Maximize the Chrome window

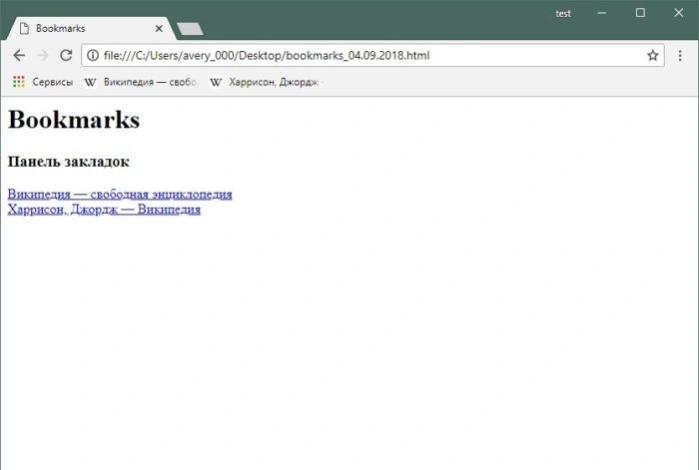tap(640, 13)
